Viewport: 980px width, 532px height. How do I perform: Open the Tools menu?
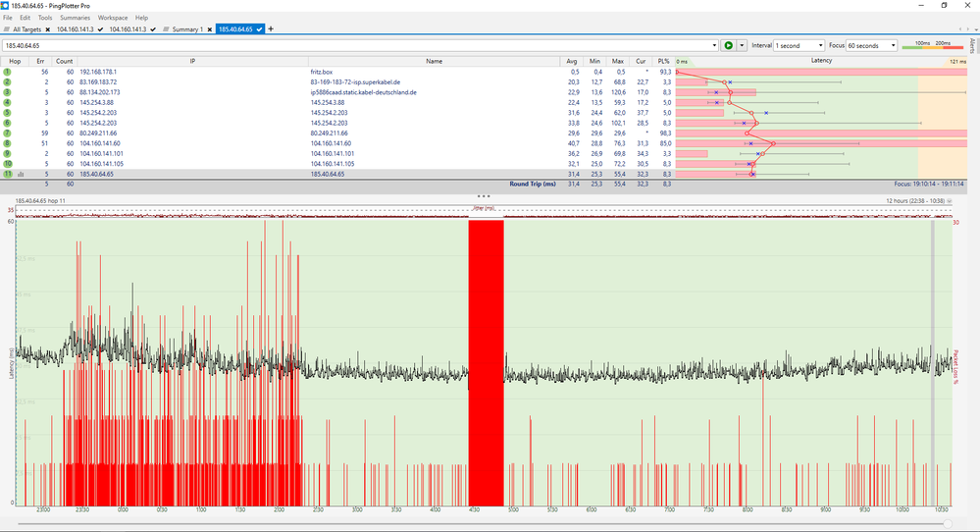tap(45, 18)
